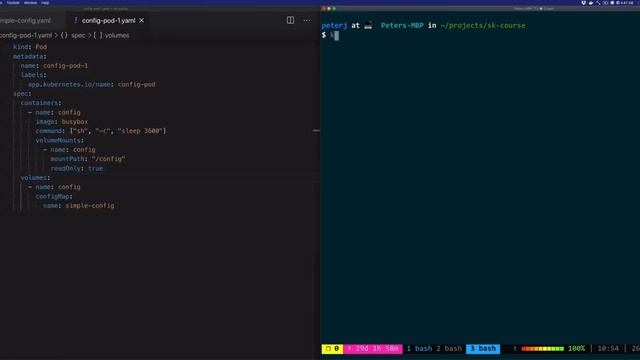
Task: Click the mountPath "/config" line
Action: pyautogui.click(x=88, y=159)
